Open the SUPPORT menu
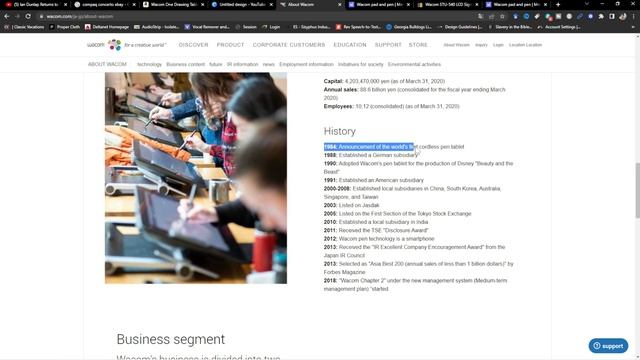This screenshot has height=360, width=640. pos(388,45)
